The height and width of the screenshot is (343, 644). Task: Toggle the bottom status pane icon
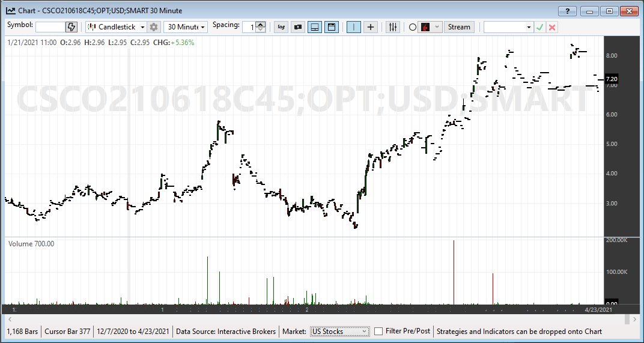click(x=315, y=27)
